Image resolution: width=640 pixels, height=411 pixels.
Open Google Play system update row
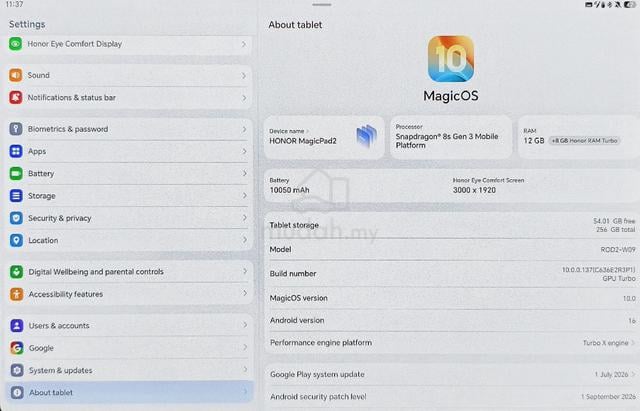452,374
